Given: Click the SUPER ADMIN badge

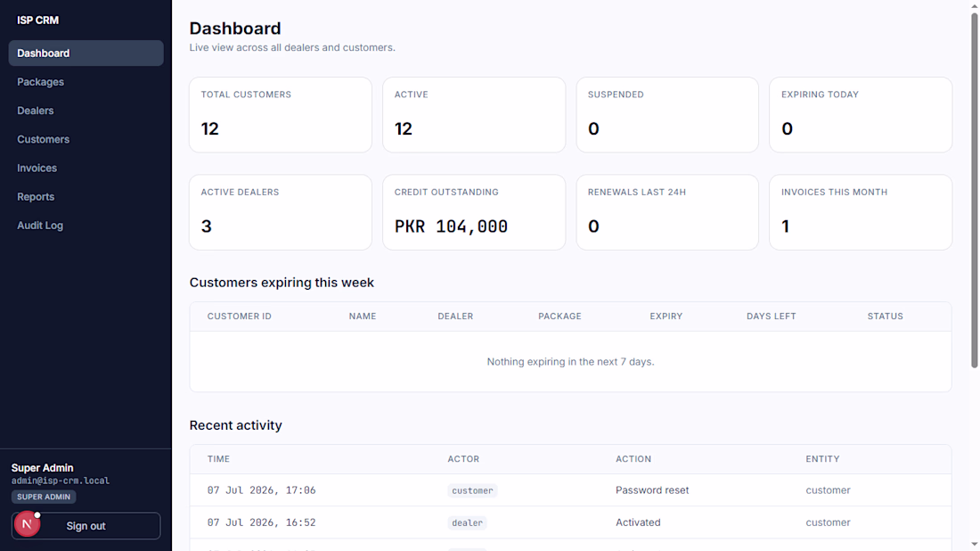Looking at the screenshot, I should [44, 497].
